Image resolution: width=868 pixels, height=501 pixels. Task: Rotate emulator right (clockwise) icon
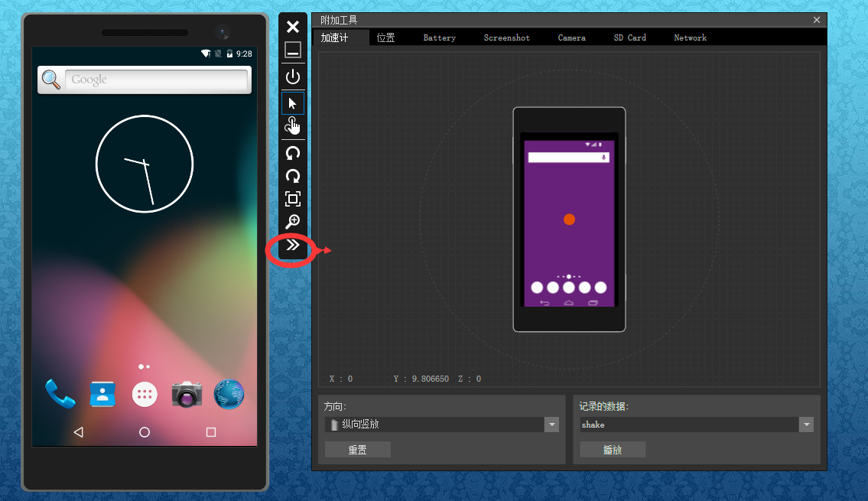pyautogui.click(x=293, y=176)
